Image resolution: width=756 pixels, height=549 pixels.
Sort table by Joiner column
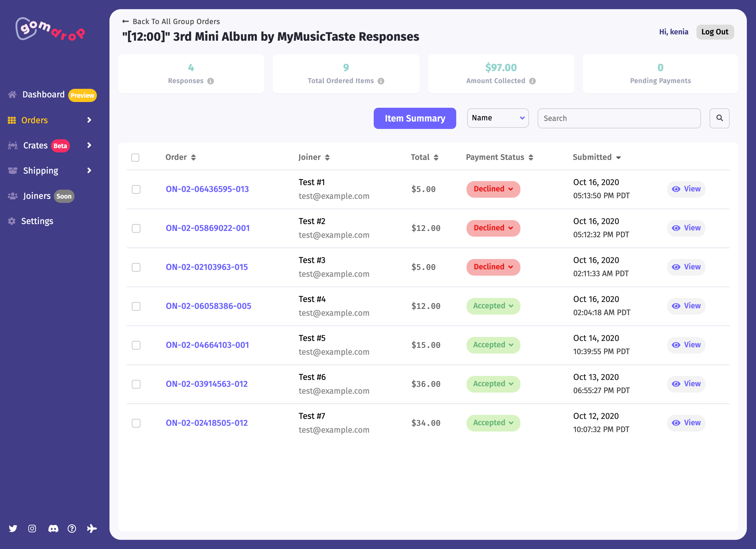327,157
